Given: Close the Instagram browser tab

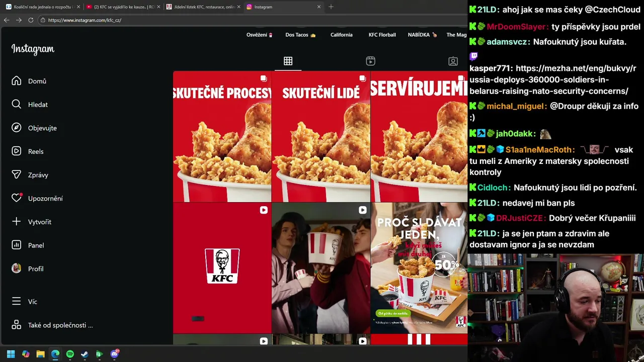Looking at the screenshot, I should 318,7.
